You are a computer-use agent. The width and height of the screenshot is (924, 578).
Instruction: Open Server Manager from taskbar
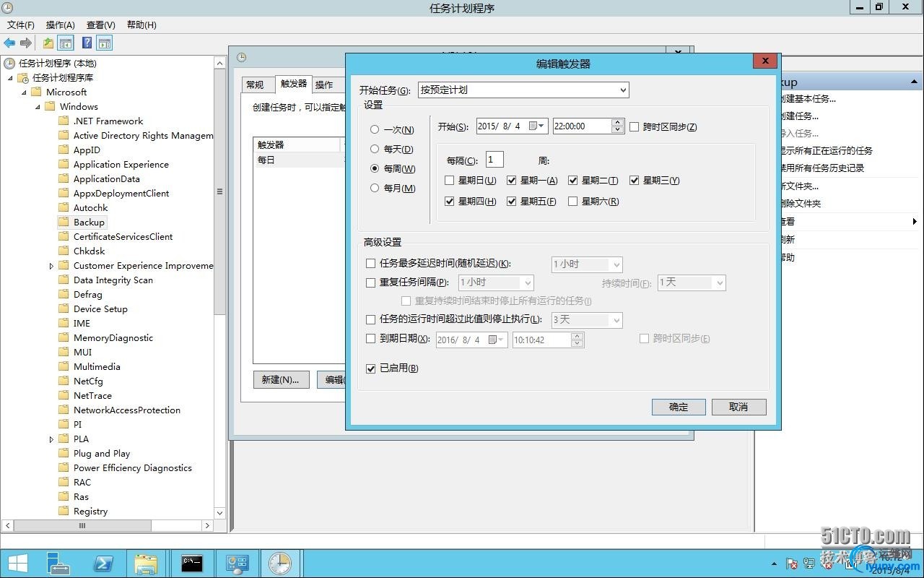pyautogui.click(x=58, y=564)
